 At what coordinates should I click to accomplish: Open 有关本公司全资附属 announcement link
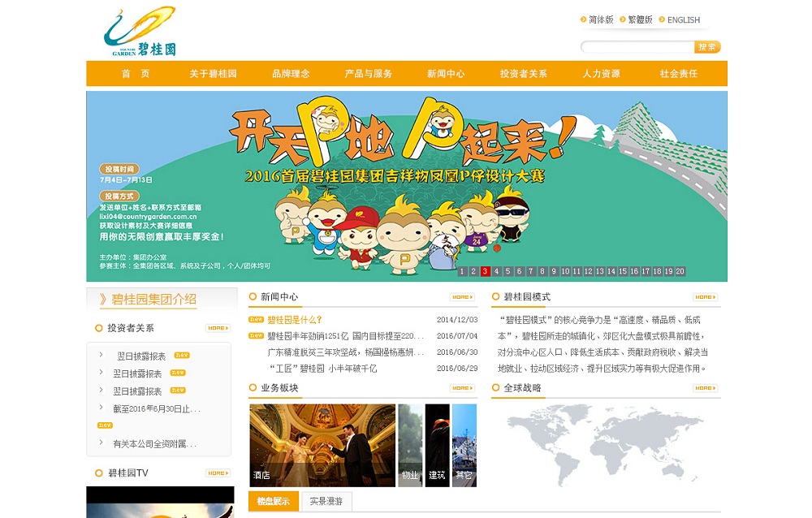pyautogui.click(x=154, y=444)
